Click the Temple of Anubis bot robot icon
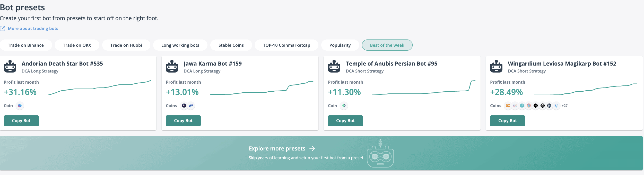 (x=334, y=67)
